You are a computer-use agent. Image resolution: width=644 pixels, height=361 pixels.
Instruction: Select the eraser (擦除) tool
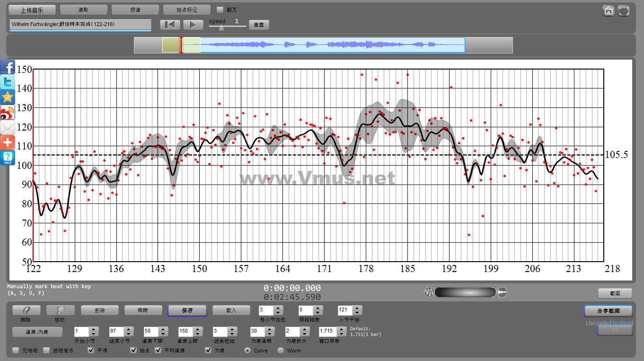click(x=26, y=310)
